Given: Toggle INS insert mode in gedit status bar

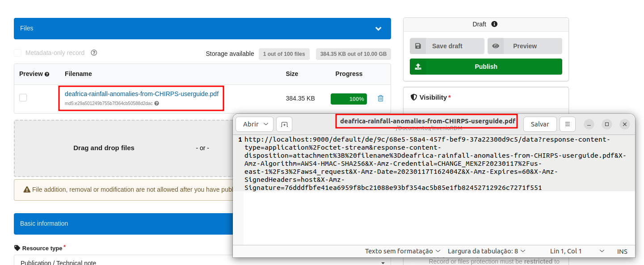Looking at the screenshot, I should coord(622,251).
